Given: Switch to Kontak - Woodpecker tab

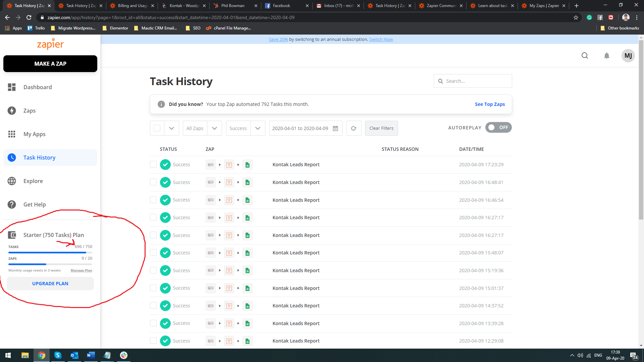Looking at the screenshot, I should point(184,6).
